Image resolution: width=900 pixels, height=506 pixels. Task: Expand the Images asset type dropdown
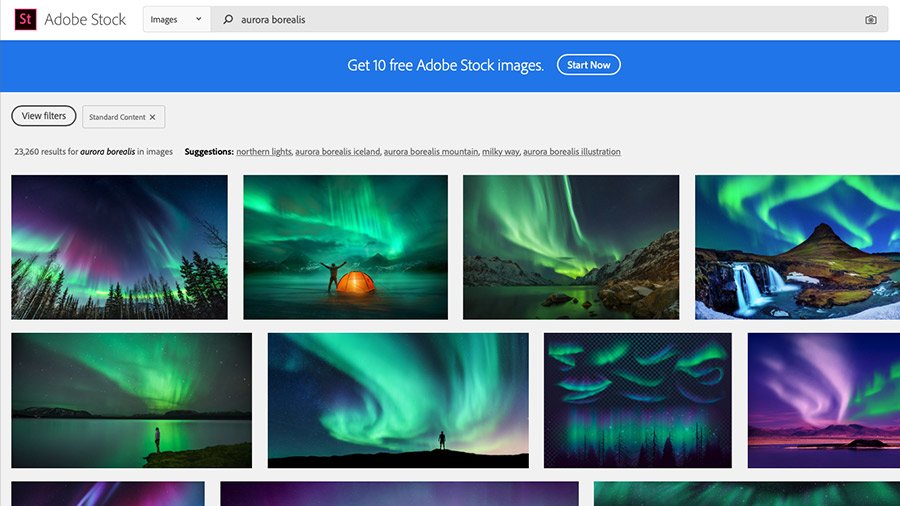tap(176, 19)
